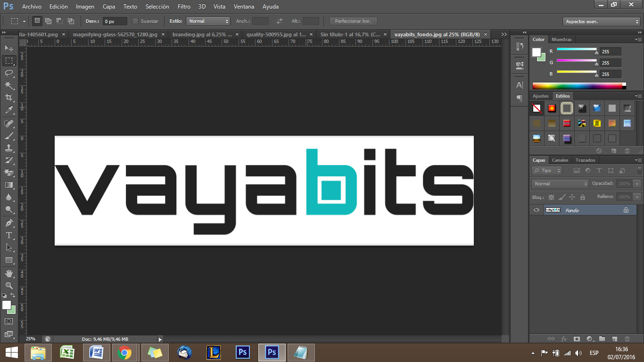
Task: Add a layer mask
Action: (x=577, y=338)
